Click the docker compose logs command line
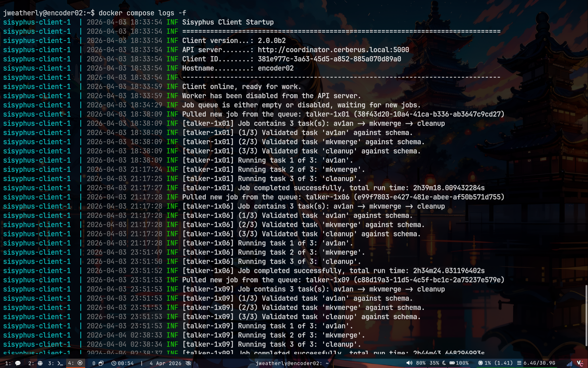The height and width of the screenshot is (368, 588). click(142, 13)
